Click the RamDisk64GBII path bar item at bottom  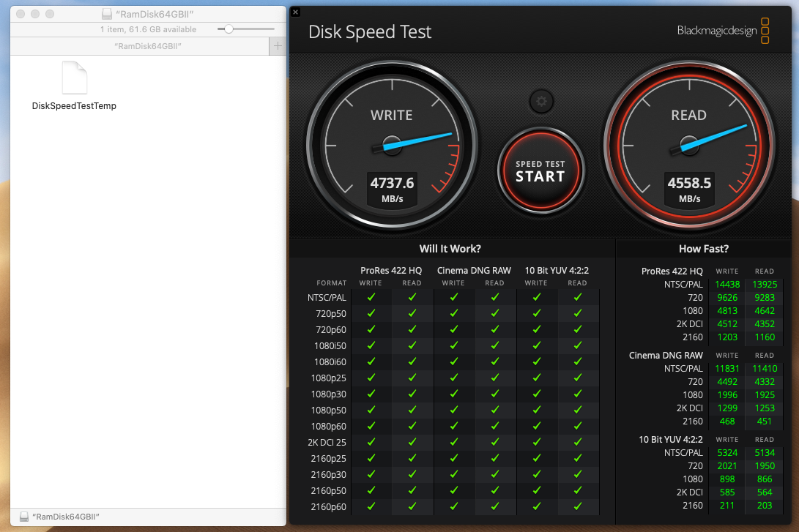(59, 517)
